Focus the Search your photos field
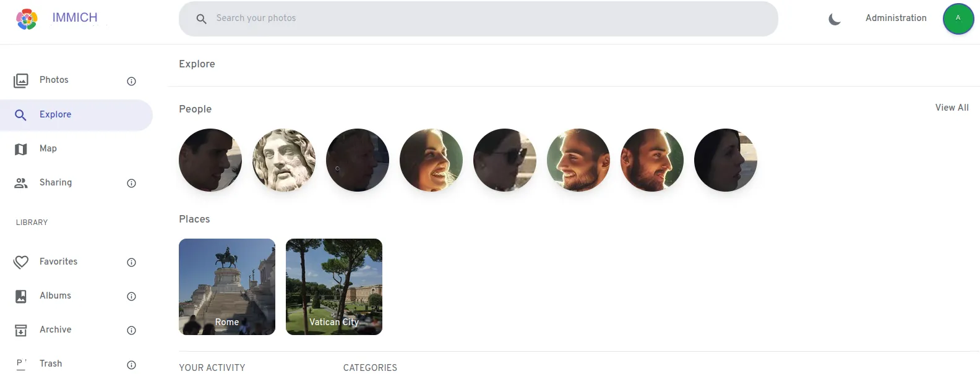The height and width of the screenshot is (374, 980). [x=478, y=19]
